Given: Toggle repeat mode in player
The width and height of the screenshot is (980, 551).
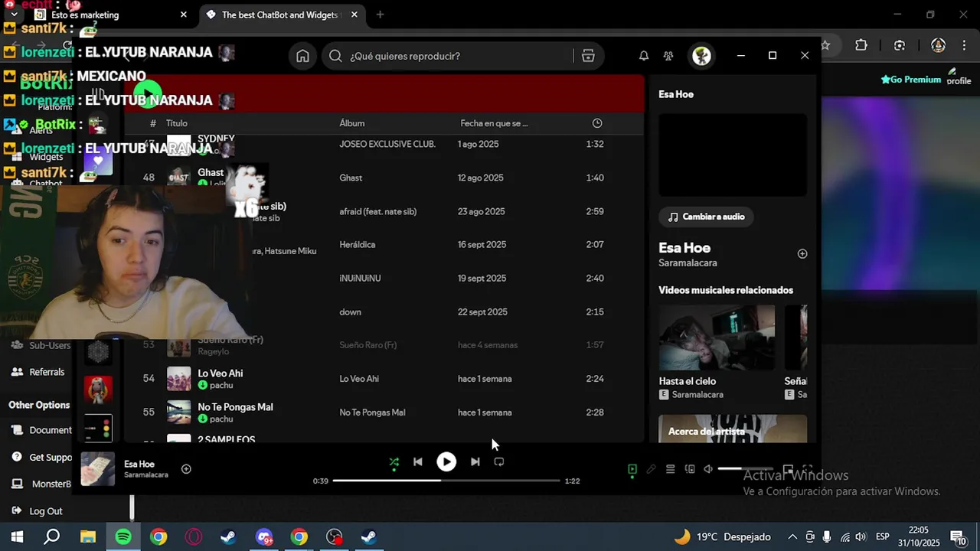Looking at the screenshot, I should pyautogui.click(x=499, y=461).
